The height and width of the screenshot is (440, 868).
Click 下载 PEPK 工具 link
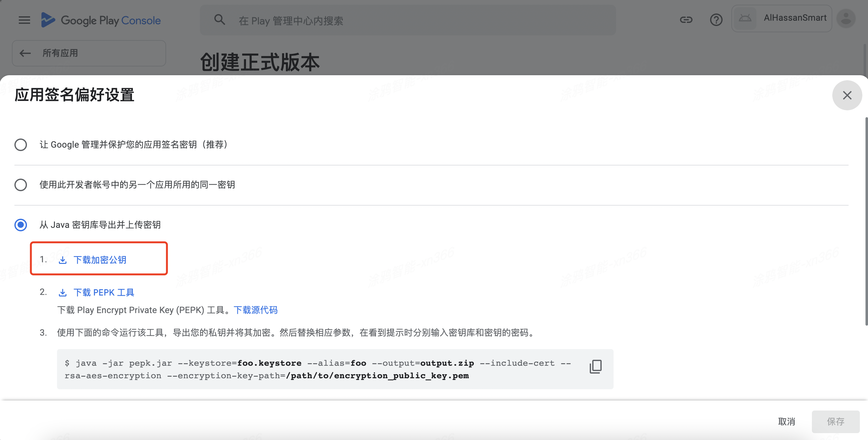(x=104, y=292)
